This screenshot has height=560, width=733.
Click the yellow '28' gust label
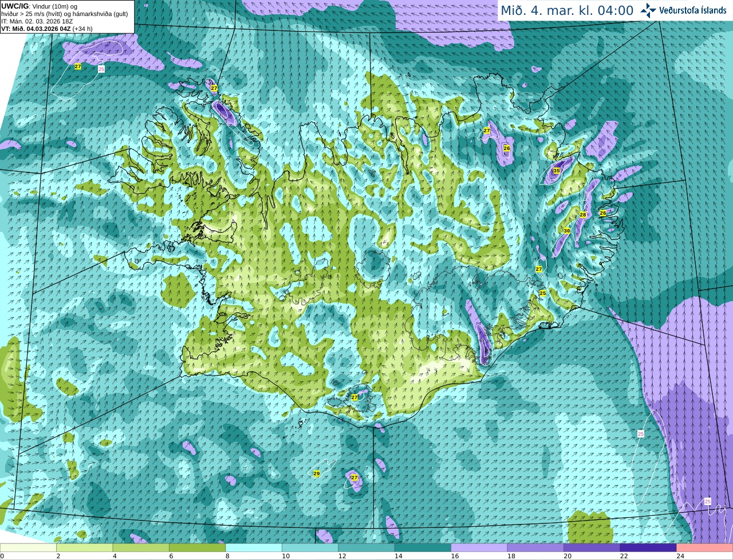pos(583,215)
